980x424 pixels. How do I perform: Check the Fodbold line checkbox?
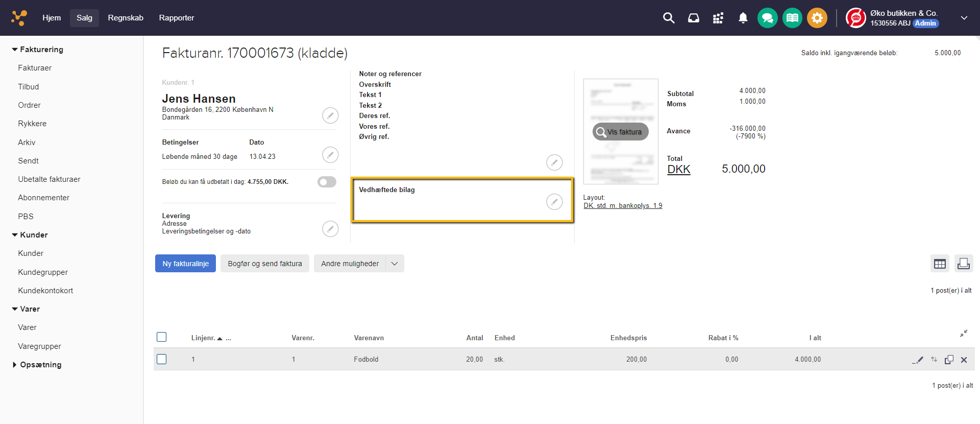pyautogui.click(x=162, y=359)
